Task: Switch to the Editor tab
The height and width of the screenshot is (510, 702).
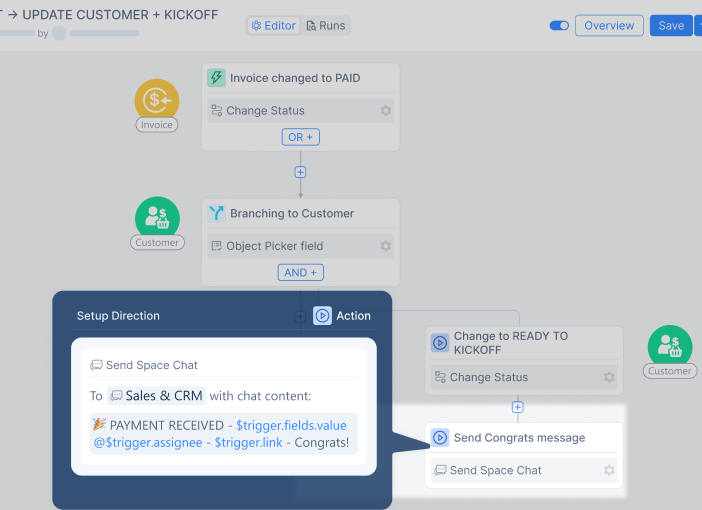Action: click(273, 26)
